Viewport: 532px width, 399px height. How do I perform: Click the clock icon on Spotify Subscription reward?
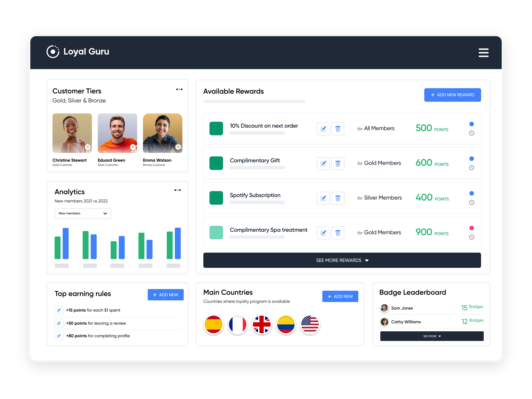(x=472, y=202)
